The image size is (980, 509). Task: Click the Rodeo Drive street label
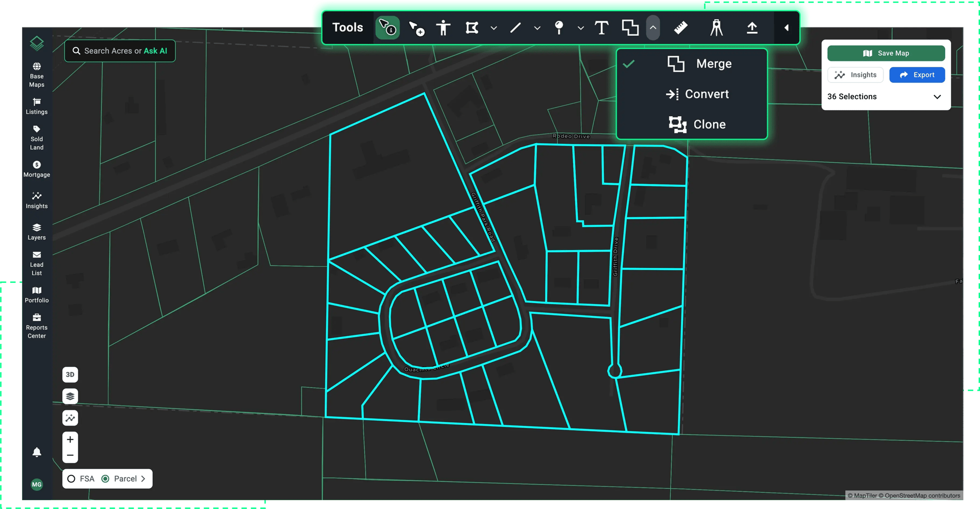(571, 136)
